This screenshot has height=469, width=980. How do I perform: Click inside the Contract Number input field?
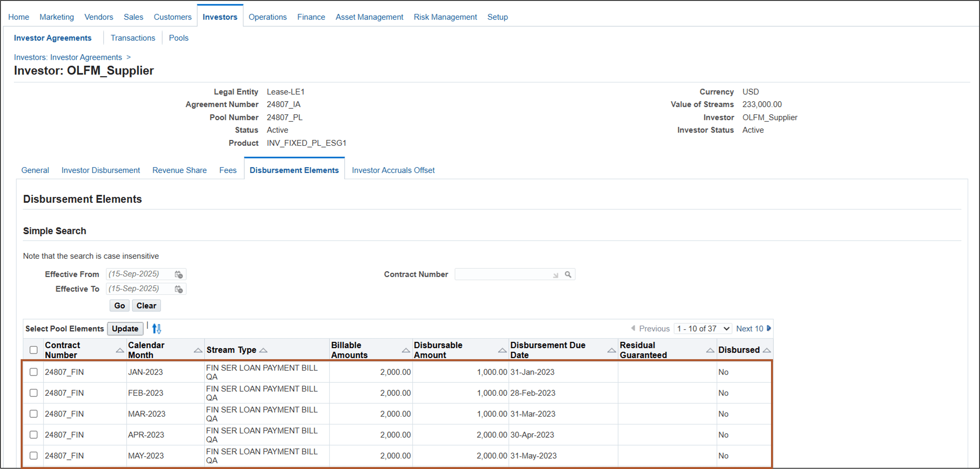(x=502, y=274)
